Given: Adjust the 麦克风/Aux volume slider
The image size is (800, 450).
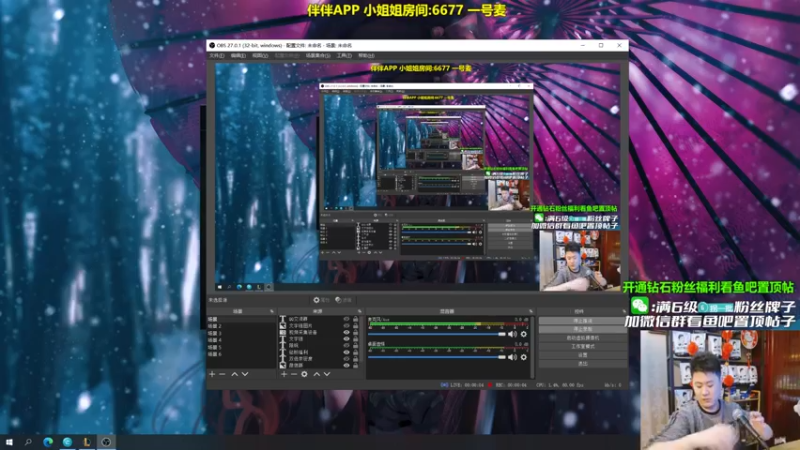Looking at the screenshot, I should coord(437,334).
